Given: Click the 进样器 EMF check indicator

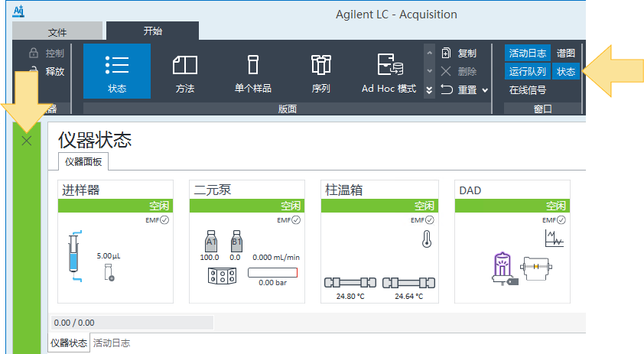Looking at the screenshot, I should coord(164,220).
